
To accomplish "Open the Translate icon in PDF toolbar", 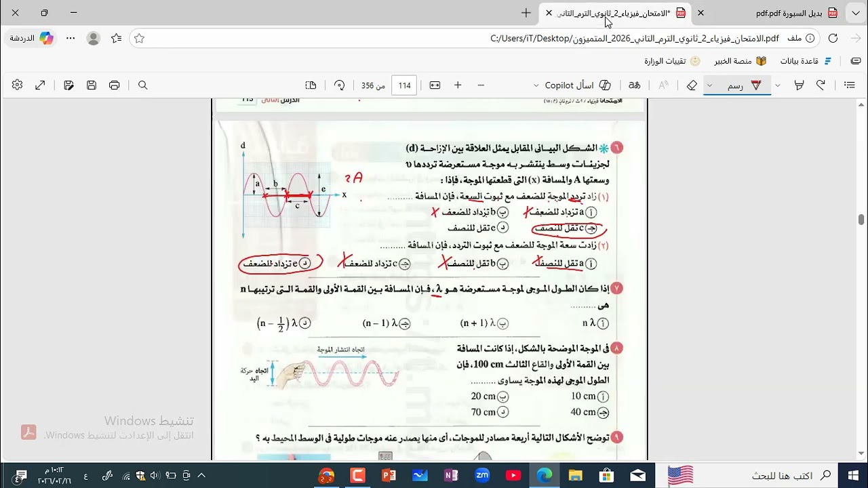I will pyautogui.click(x=635, y=85).
